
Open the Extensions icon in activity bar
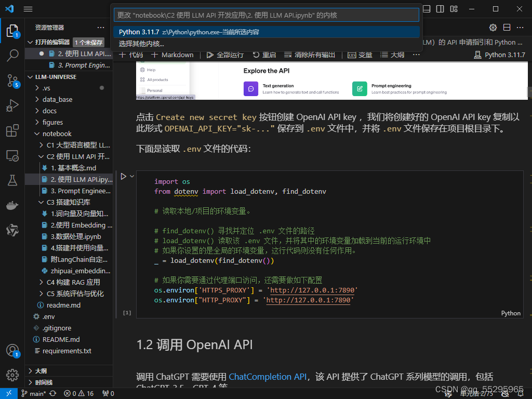[12, 130]
